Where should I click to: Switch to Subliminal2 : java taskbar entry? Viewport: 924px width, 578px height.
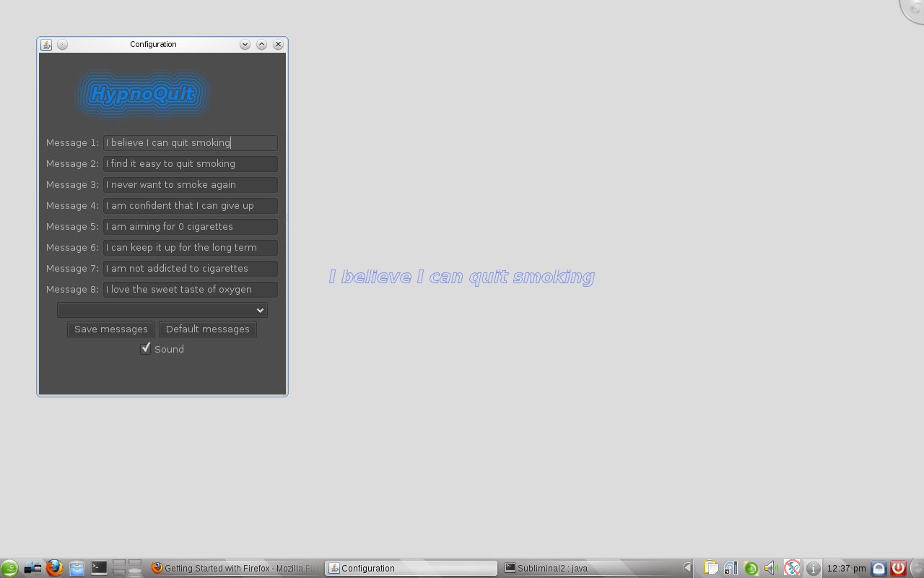coord(588,569)
